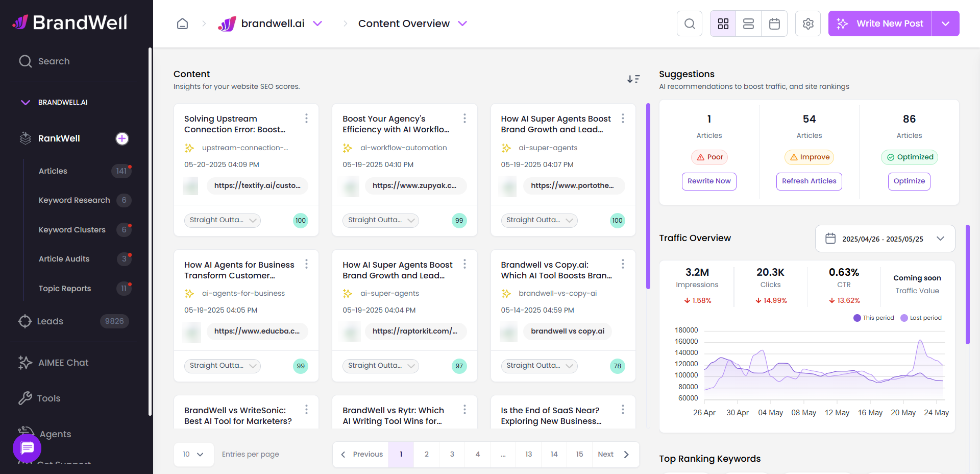
Task: Open Agents in the sidebar
Action: [x=55, y=434]
